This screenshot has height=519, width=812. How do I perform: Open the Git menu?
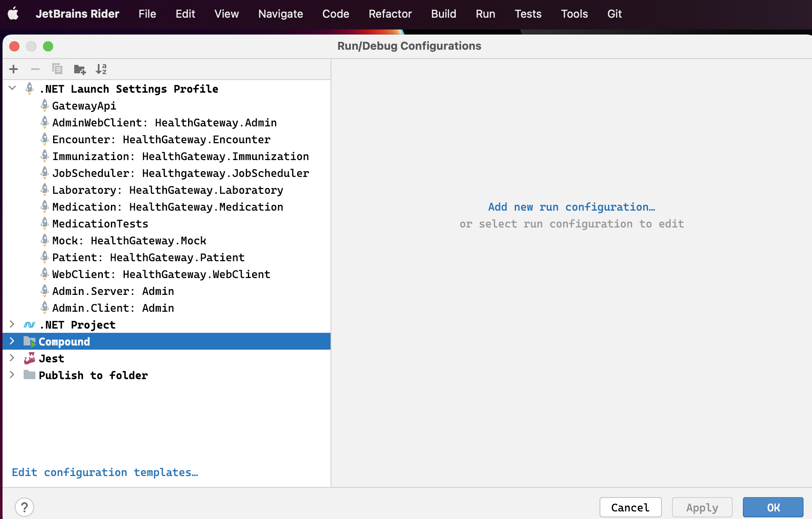[614, 14]
